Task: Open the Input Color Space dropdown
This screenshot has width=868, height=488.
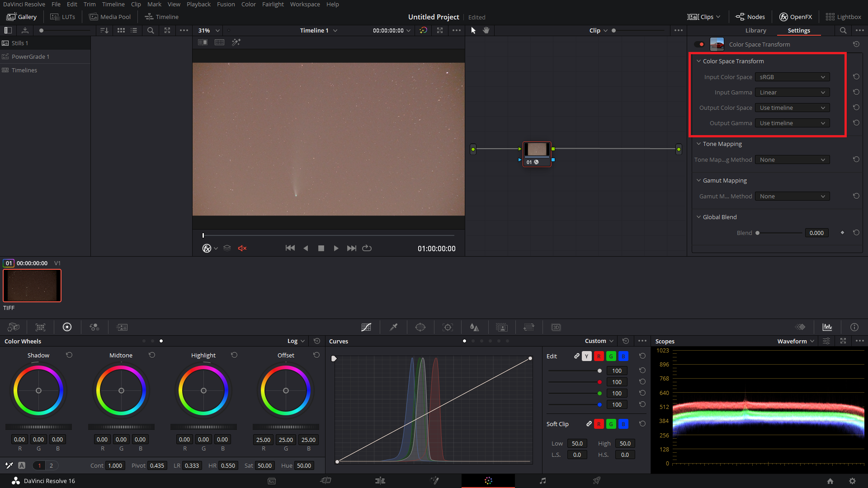Action: (792, 77)
